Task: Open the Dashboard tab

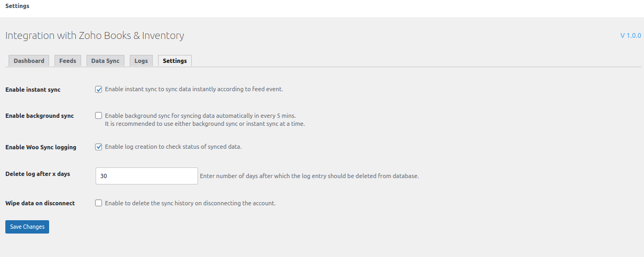Action: [x=29, y=61]
